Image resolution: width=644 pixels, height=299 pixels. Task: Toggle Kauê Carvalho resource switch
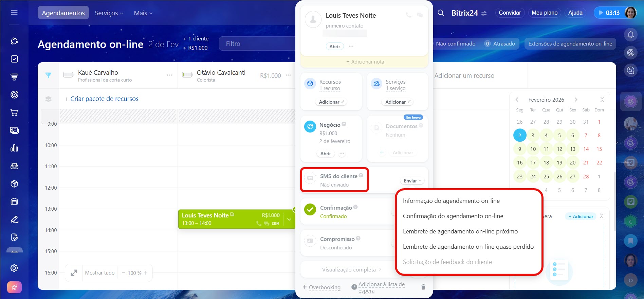click(69, 75)
